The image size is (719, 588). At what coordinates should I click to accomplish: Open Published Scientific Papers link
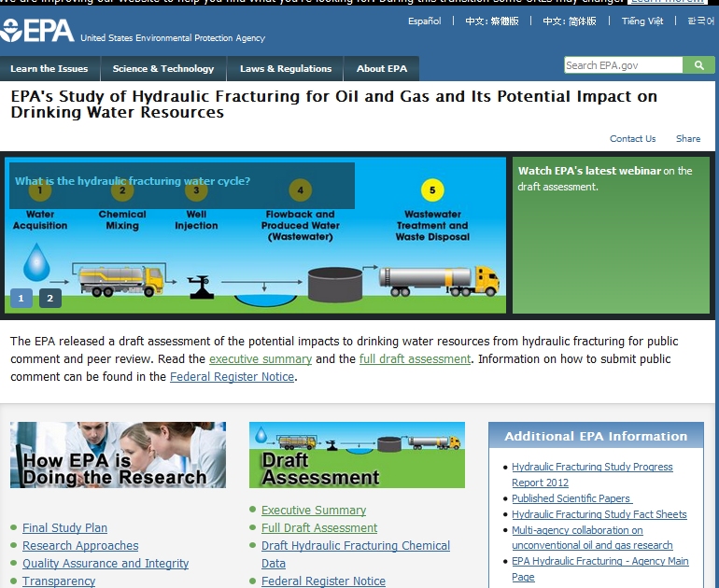click(571, 498)
